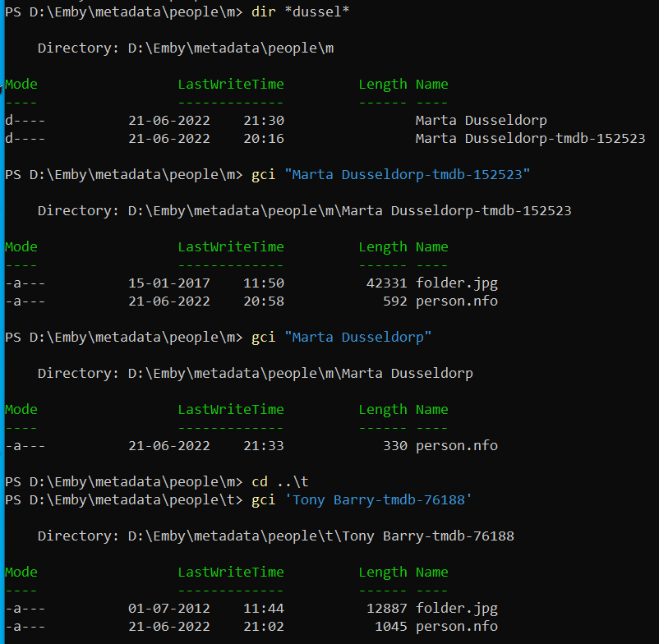The width and height of the screenshot is (659, 644).
Task: Select the 42331-byte folder.jpg file name
Action: point(456,283)
